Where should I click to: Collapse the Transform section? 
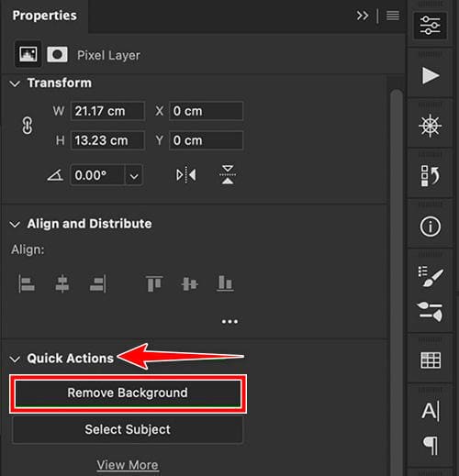click(x=15, y=83)
